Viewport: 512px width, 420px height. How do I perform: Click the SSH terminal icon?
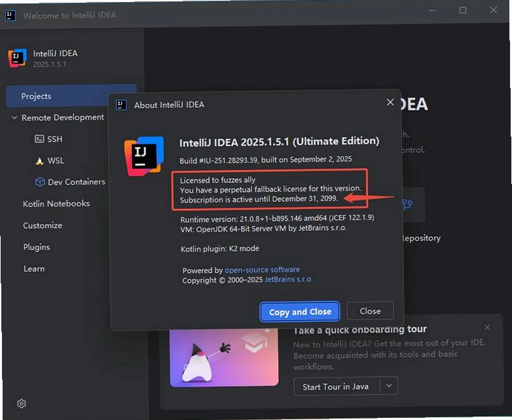click(x=40, y=139)
